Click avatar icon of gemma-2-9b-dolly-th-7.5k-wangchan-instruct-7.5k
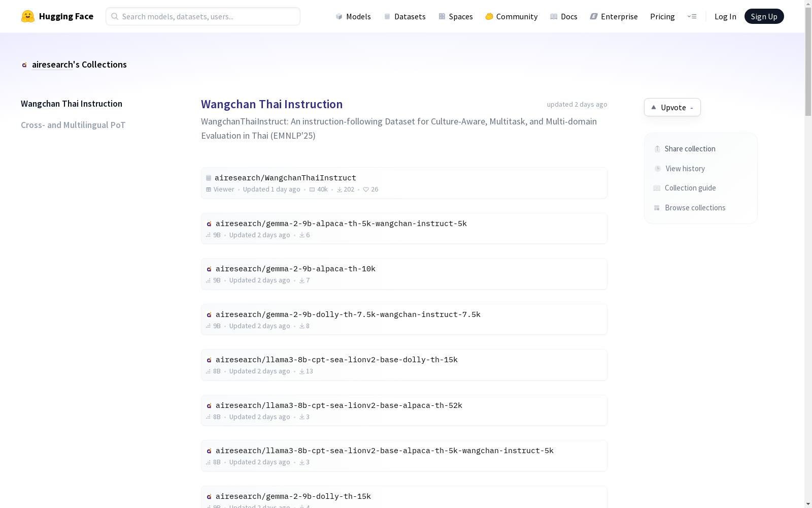The height and width of the screenshot is (508, 812). click(x=209, y=315)
